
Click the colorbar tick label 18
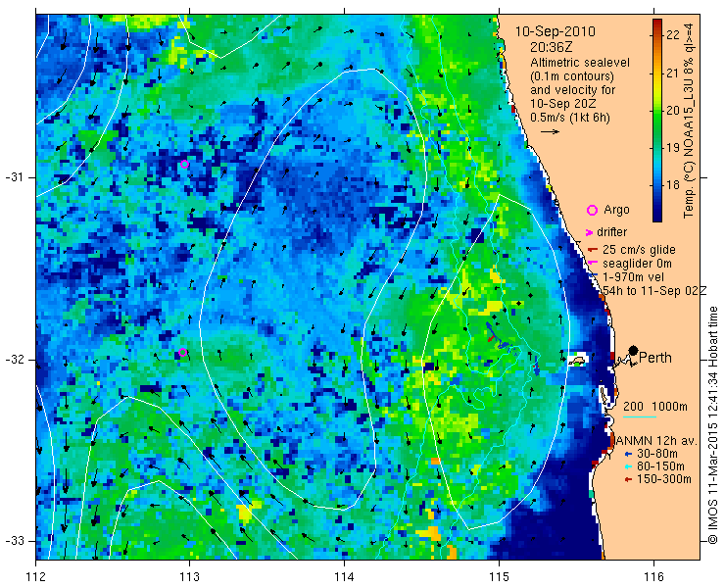[x=673, y=185]
